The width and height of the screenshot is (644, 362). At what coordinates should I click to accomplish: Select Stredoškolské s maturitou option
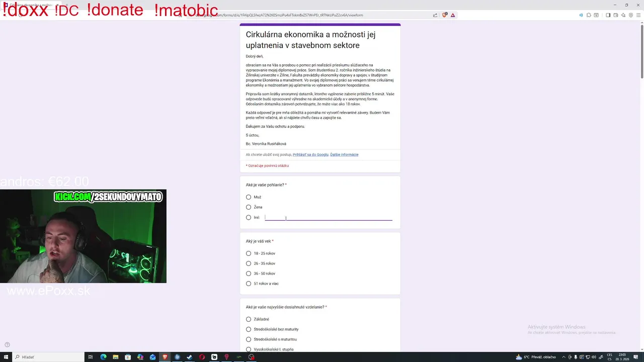(249, 339)
